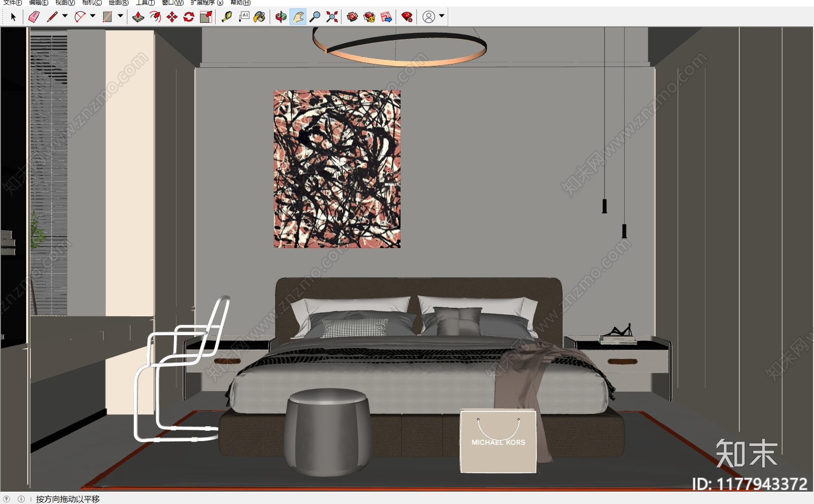Select the Text label tool
Screen dimensions: 814x504
click(x=244, y=17)
